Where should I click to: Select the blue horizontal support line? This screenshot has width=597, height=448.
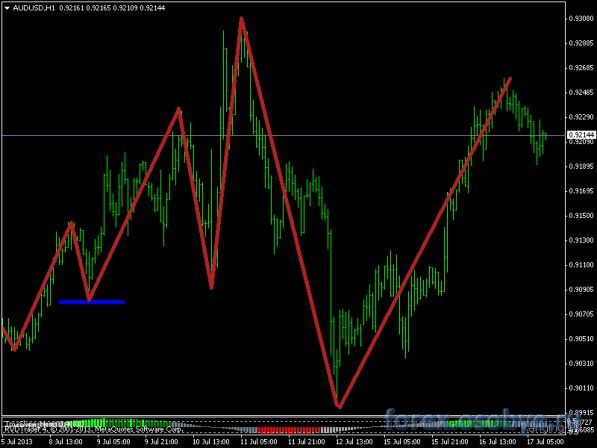[x=92, y=302]
